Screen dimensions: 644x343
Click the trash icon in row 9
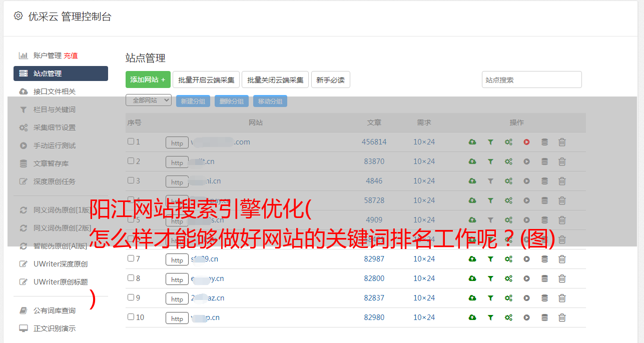pos(562,298)
